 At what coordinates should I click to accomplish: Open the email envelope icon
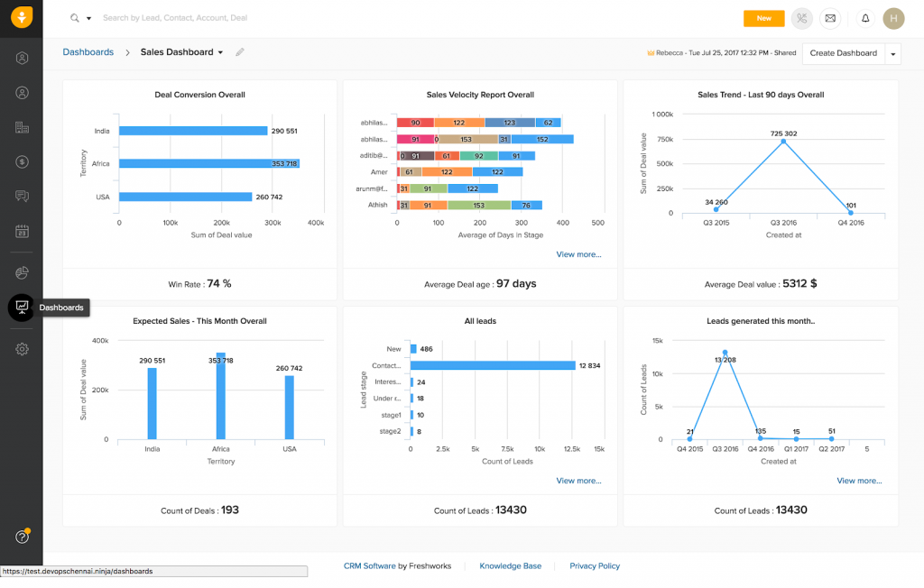(x=830, y=18)
